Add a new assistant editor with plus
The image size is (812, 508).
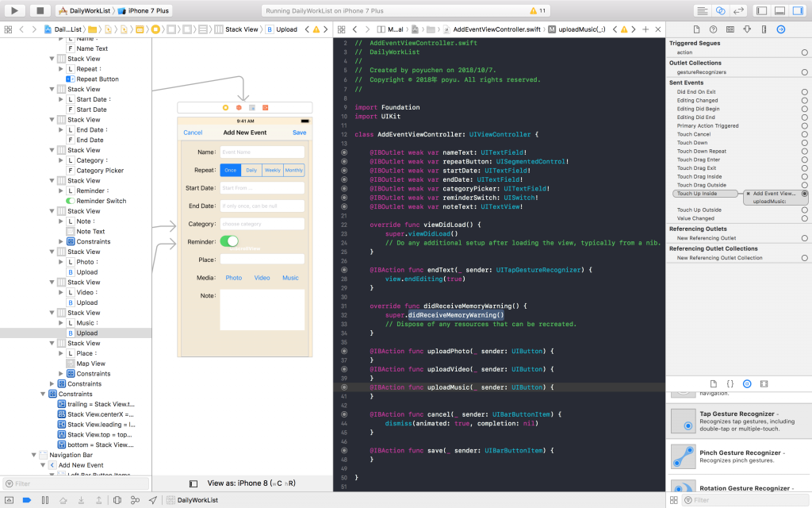(645, 29)
